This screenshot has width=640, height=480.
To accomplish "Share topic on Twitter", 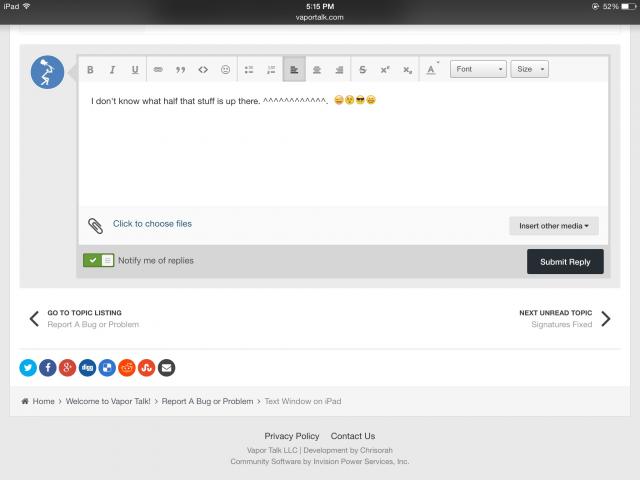I will pyautogui.click(x=27, y=367).
